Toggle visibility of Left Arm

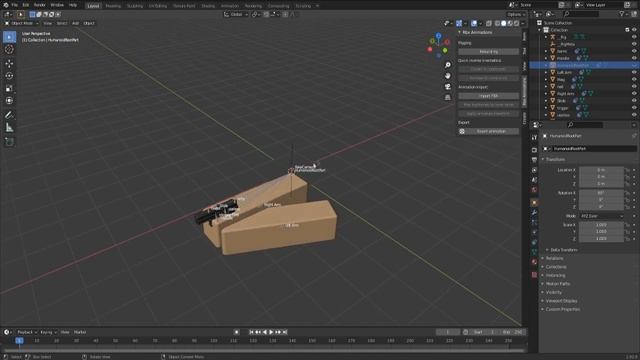[634, 72]
